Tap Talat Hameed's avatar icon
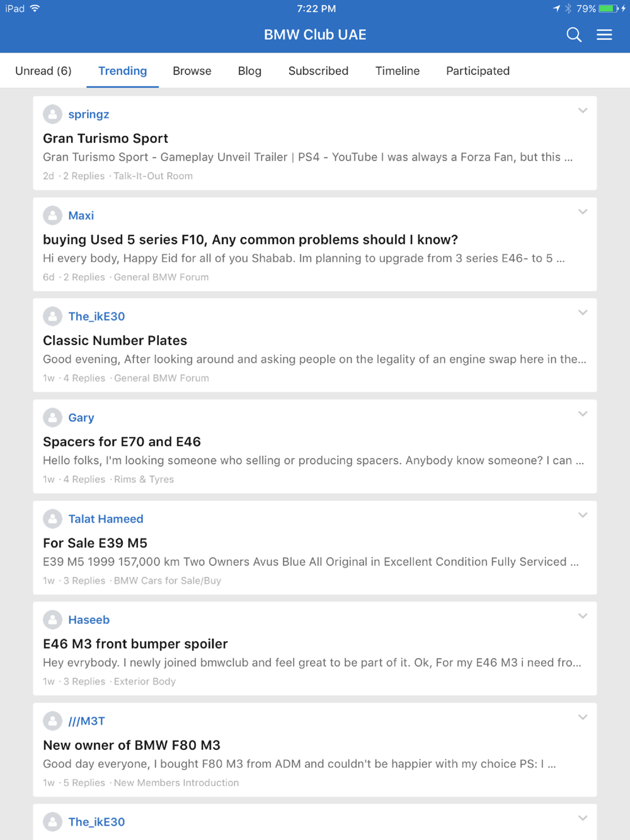 (x=53, y=519)
